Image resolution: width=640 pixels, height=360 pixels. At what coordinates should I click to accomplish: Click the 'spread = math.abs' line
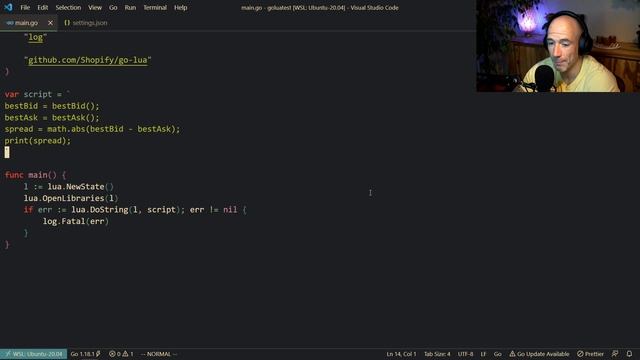(92, 129)
